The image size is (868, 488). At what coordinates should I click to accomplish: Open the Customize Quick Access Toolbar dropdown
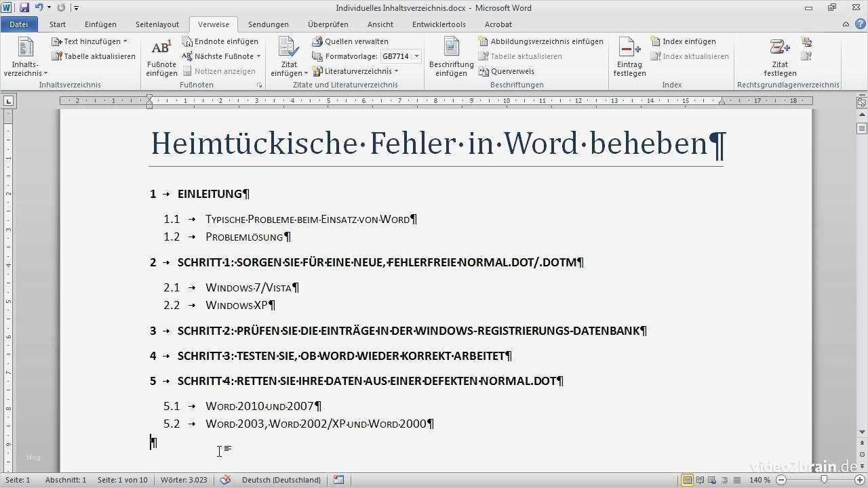pos(75,7)
